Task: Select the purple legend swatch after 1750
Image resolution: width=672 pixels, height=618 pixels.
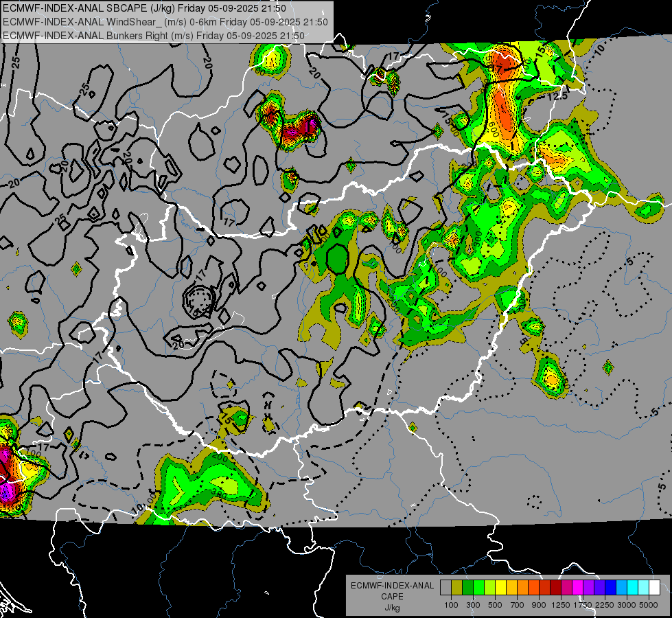Action: (588, 587)
